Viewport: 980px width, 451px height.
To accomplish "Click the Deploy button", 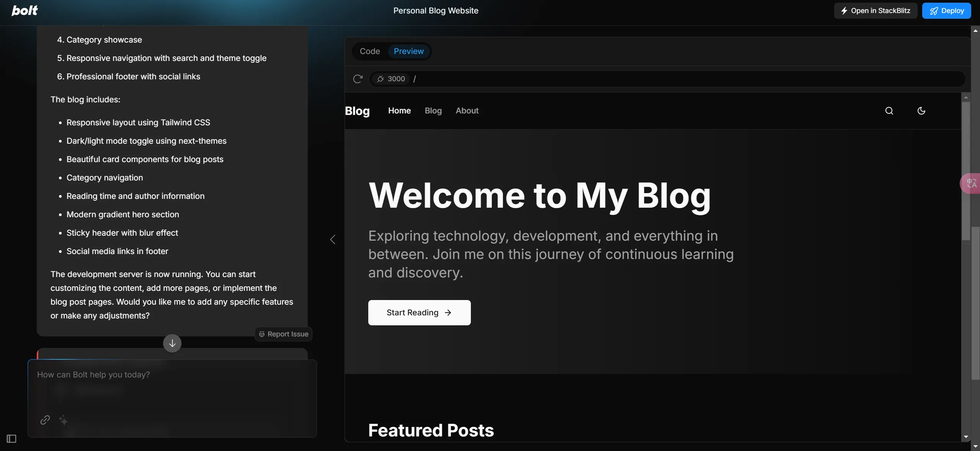I will click(946, 11).
